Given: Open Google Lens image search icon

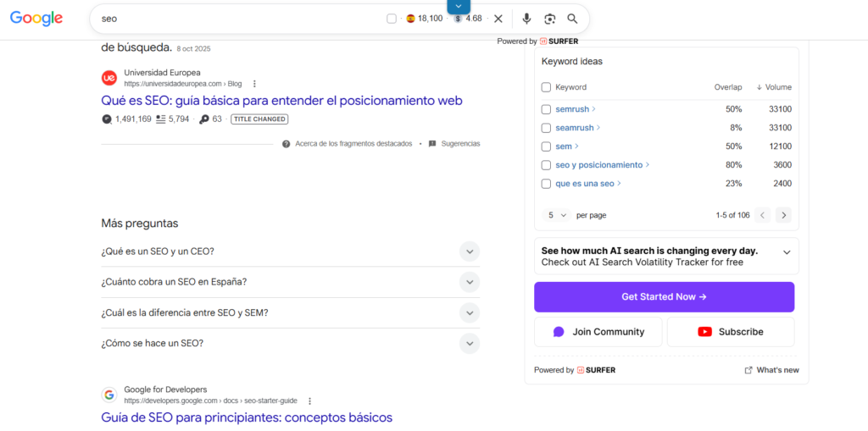Looking at the screenshot, I should click(x=549, y=19).
